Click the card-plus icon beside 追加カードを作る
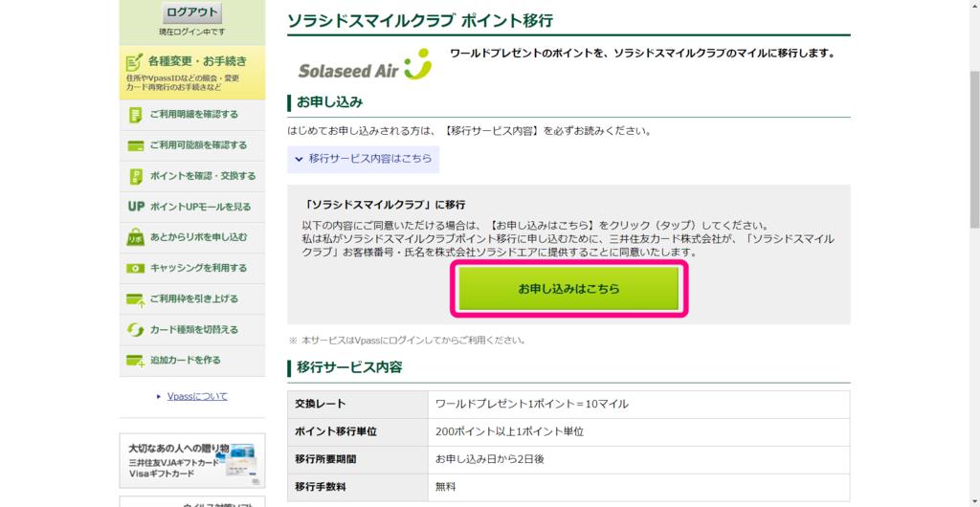Viewport: 980px width, 507px height. click(x=136, y=361)
